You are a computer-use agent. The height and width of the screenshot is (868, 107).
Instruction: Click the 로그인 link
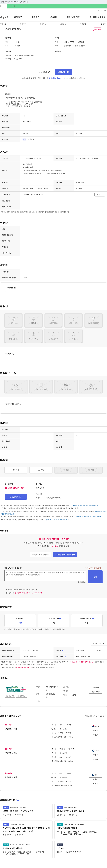tap(100, 11)
